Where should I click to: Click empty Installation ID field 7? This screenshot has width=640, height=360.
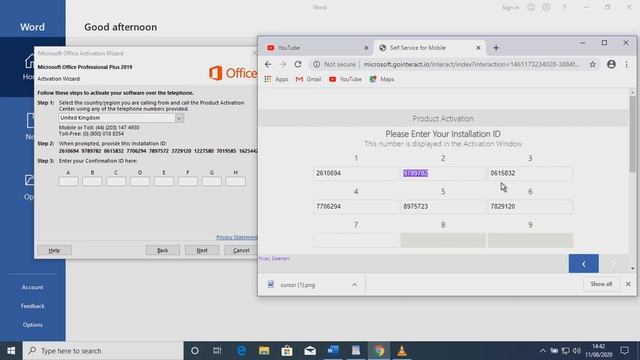(x=356, y=240)
